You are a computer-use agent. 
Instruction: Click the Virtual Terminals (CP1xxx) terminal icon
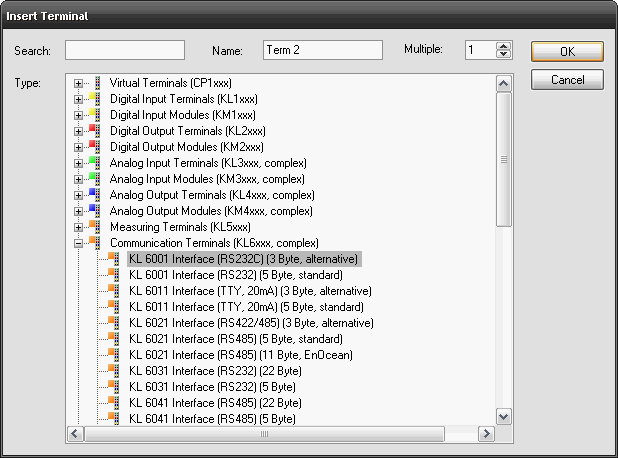(97, 83)
